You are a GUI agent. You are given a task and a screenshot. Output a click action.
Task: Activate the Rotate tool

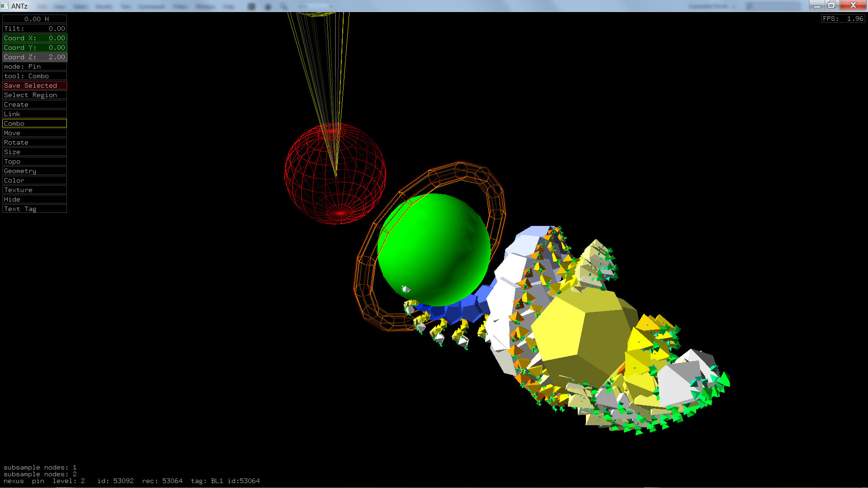coord(34,142)
